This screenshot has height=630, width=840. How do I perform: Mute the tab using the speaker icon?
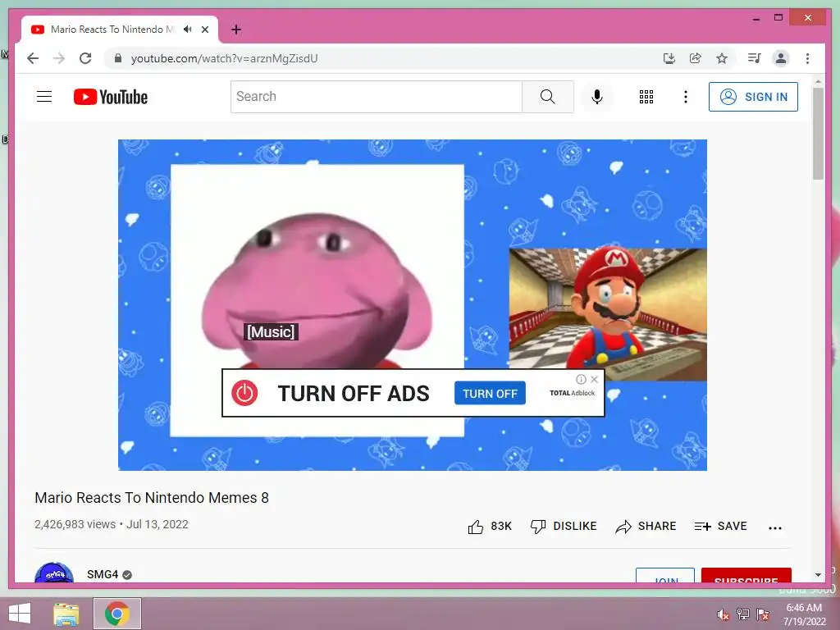(188, 30)
